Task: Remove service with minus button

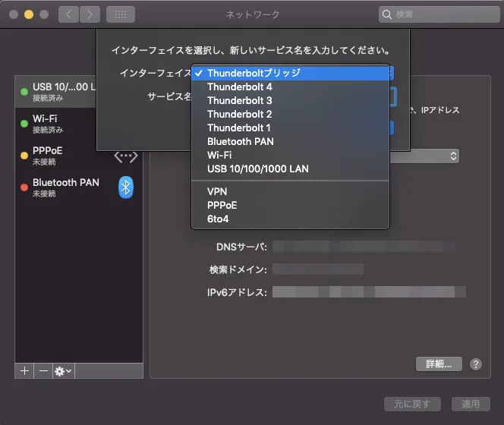Action: pyautogui.click(x=43, y=371)
